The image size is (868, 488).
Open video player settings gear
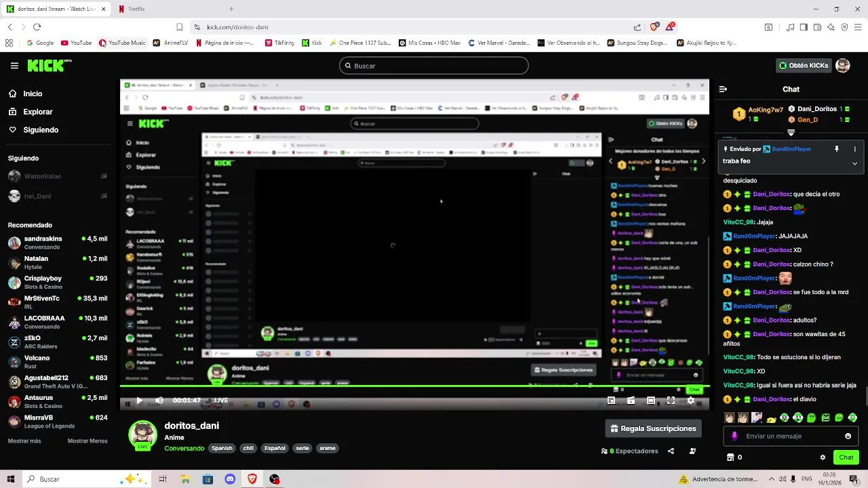tap(690, 401)
